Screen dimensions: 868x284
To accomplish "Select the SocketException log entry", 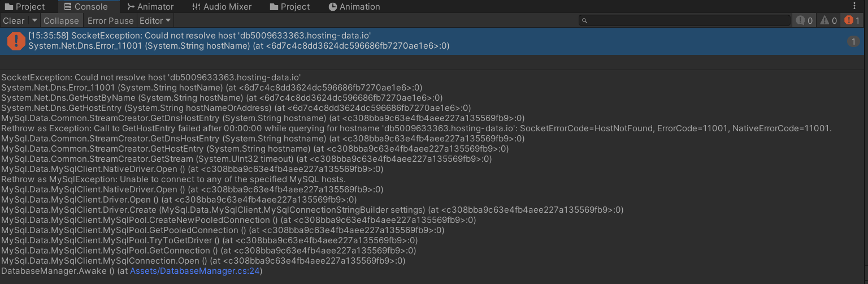I will click(x=432, y=41).
